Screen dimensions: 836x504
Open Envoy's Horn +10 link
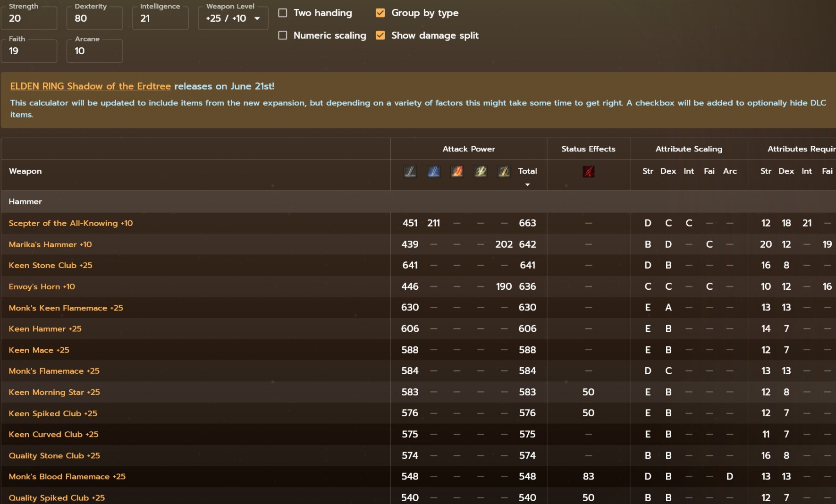[42, 286]
